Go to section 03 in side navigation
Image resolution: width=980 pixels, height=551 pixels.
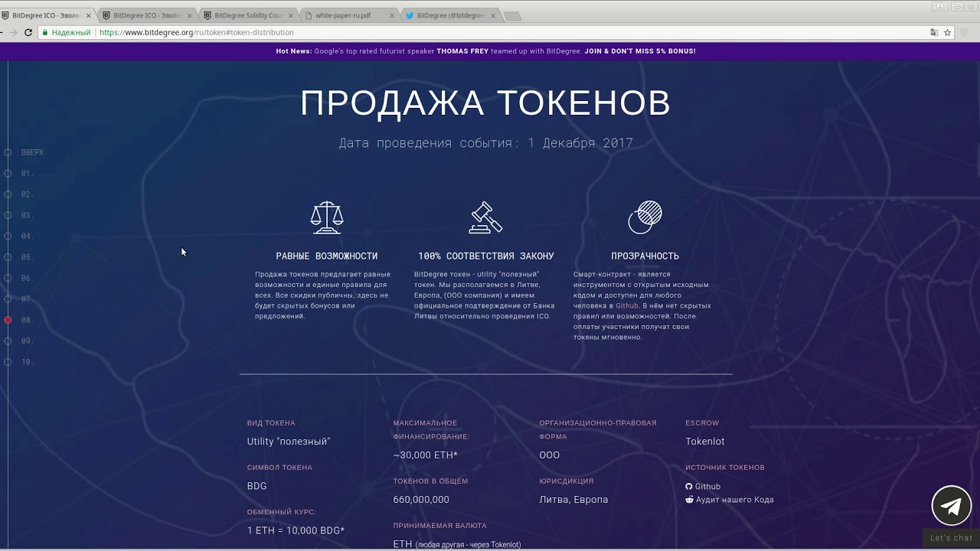[27, 215]
